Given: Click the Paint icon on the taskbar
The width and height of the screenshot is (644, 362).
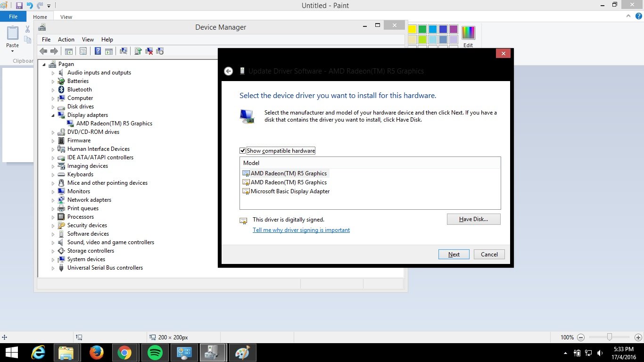Looking at the screenshot, I should [x=242, y=353].
